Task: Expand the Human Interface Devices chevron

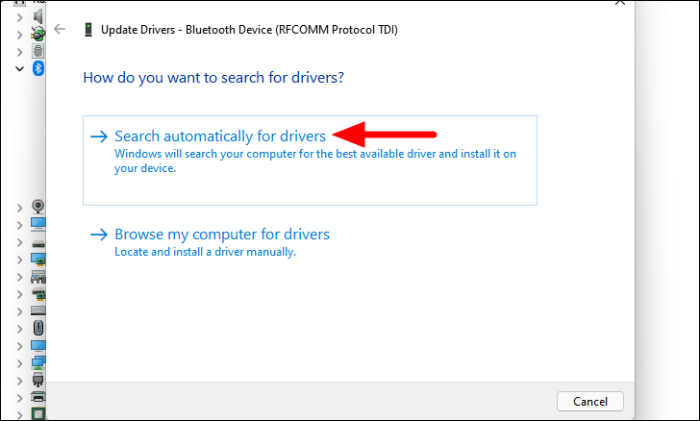Action: (19, 277)
